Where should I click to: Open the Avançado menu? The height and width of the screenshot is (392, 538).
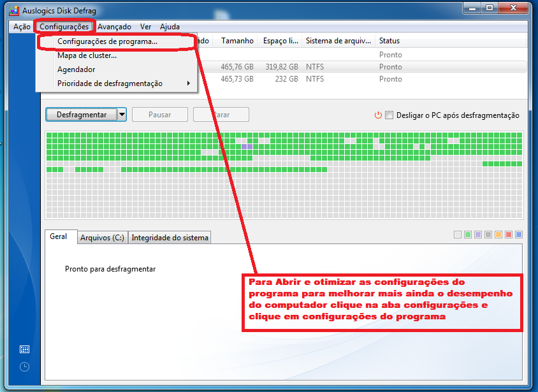(x=115, y=27)
